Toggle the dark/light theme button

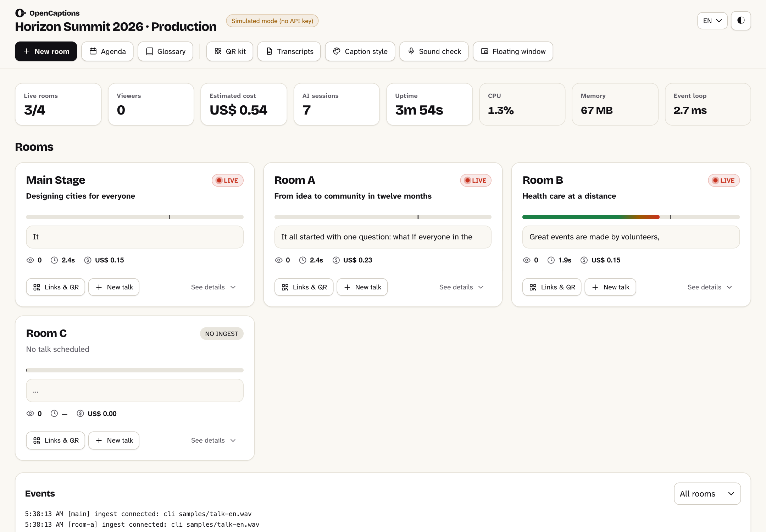(x=741, y=21)
